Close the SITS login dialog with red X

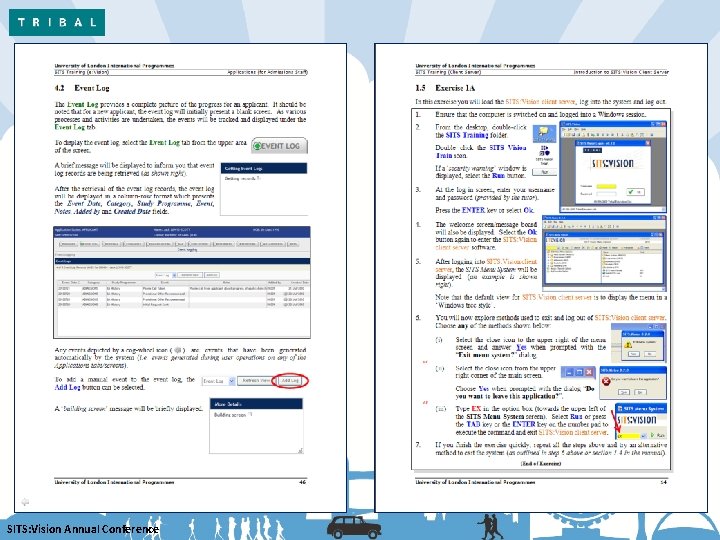(648, 143)
